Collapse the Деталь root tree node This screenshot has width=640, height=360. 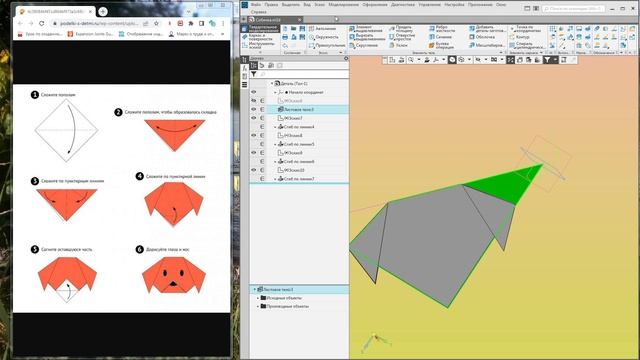272,83
